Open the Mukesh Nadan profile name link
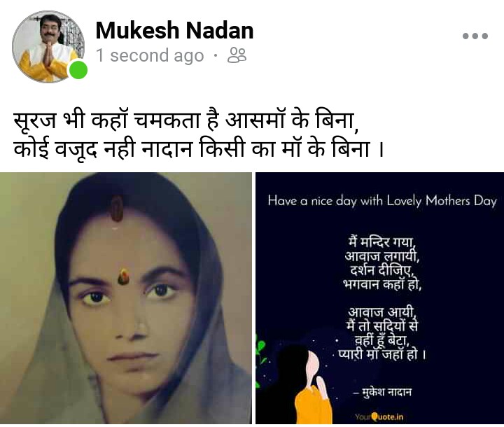Screen dimensions: 504x427 (174, 30)
